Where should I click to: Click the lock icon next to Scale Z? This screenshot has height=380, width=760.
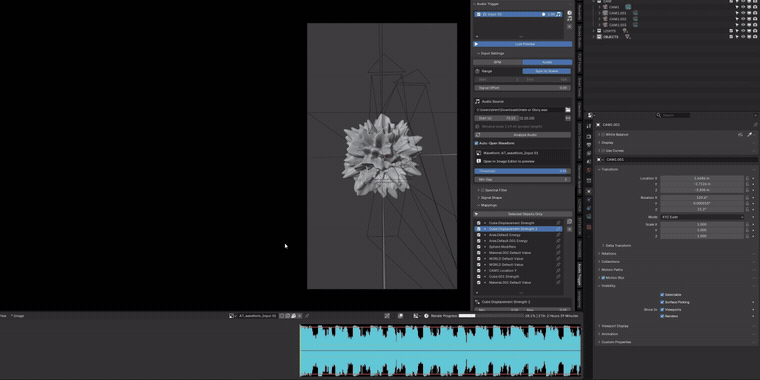pyautogui.click(x=747, y=236)
